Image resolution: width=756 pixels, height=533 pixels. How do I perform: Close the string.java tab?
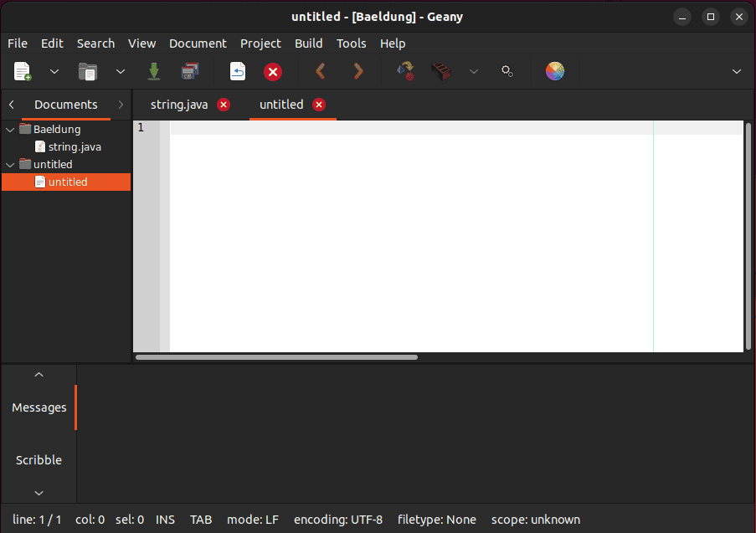[x=222, y=104]
